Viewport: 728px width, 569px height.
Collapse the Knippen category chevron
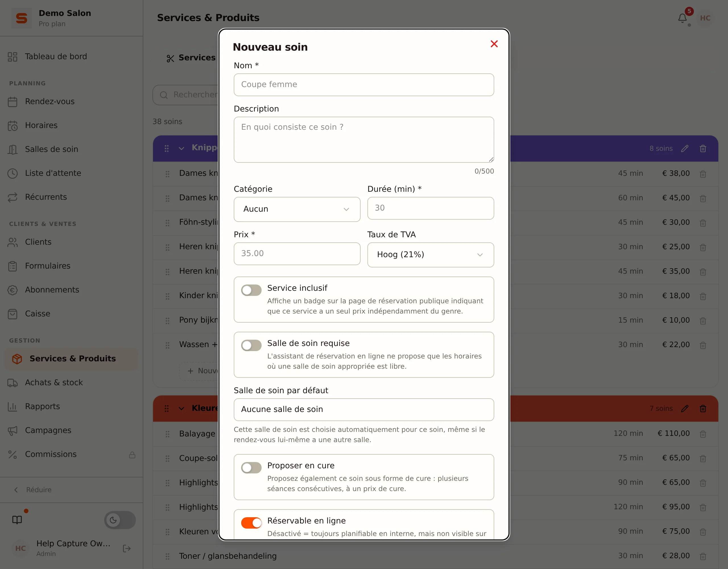pyautogui.click(x=181, y=149)
